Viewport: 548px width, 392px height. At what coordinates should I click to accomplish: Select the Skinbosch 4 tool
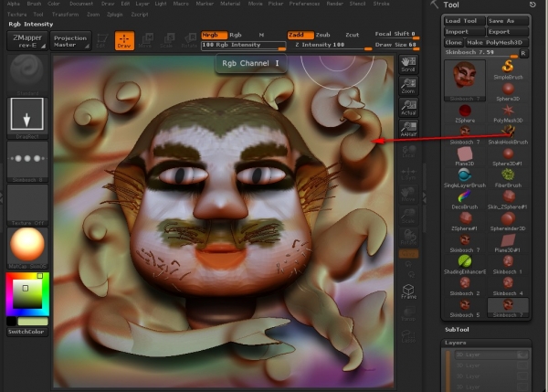pyautogui.click(x=508, y=283)
